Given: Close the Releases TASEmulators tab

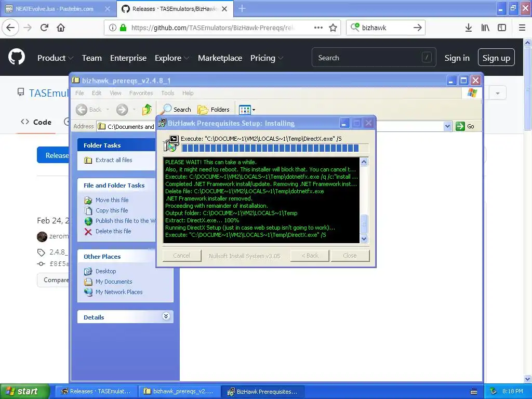Looking at the screenshot, I should (224, 9).
